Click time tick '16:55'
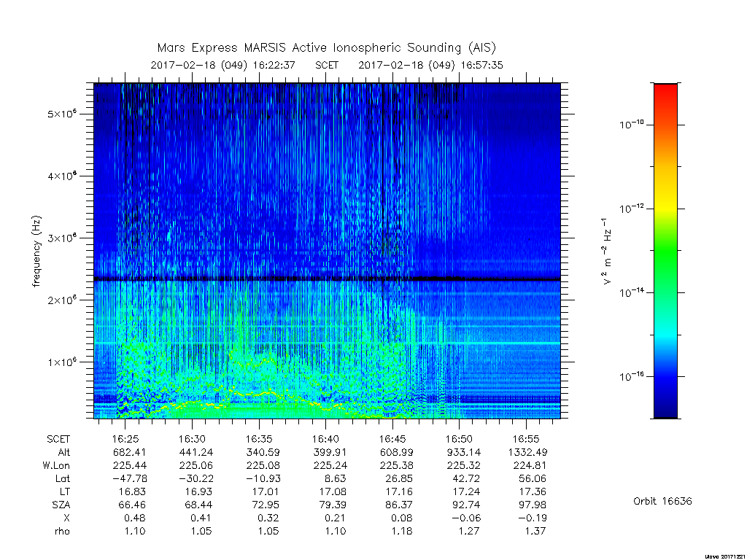 coord(526,439)
